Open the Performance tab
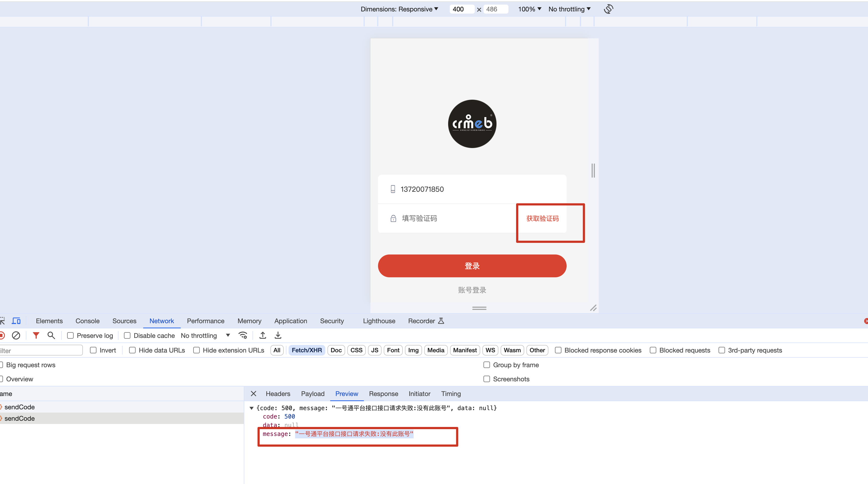The height and width of the screenshot is (484, 868). point(205,321)
